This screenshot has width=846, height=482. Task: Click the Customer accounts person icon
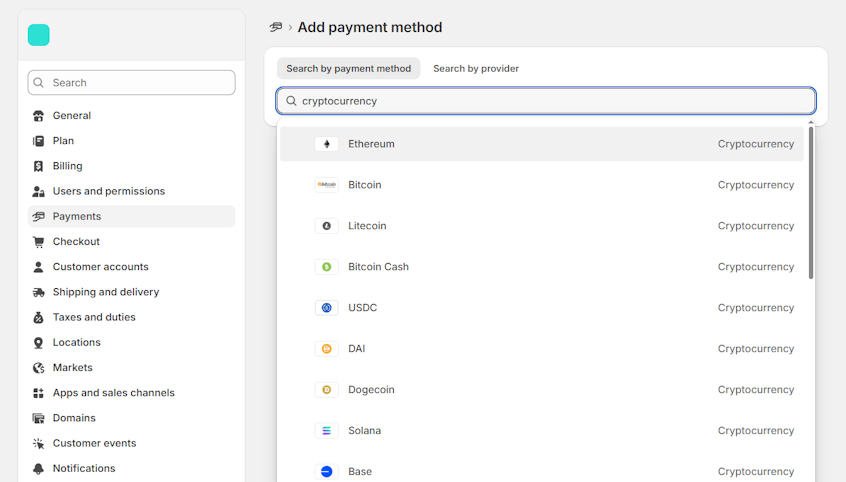(38, 267)
